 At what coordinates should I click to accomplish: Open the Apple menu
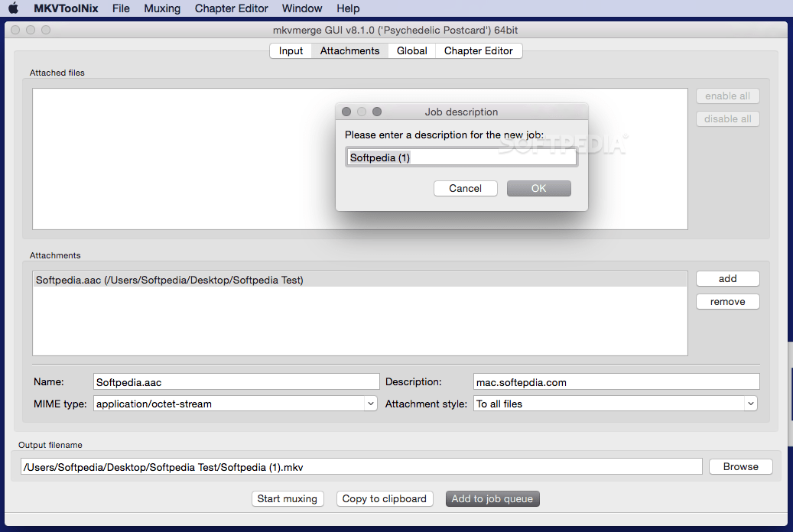[14, 8]
